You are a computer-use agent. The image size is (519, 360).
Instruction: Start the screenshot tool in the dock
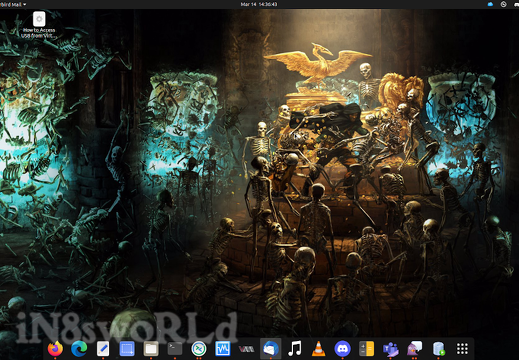point(127,349)
